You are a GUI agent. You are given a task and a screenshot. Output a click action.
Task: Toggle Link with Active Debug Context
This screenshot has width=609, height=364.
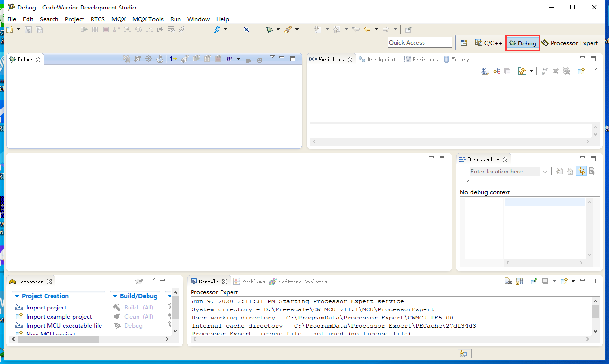coord(581,172)
